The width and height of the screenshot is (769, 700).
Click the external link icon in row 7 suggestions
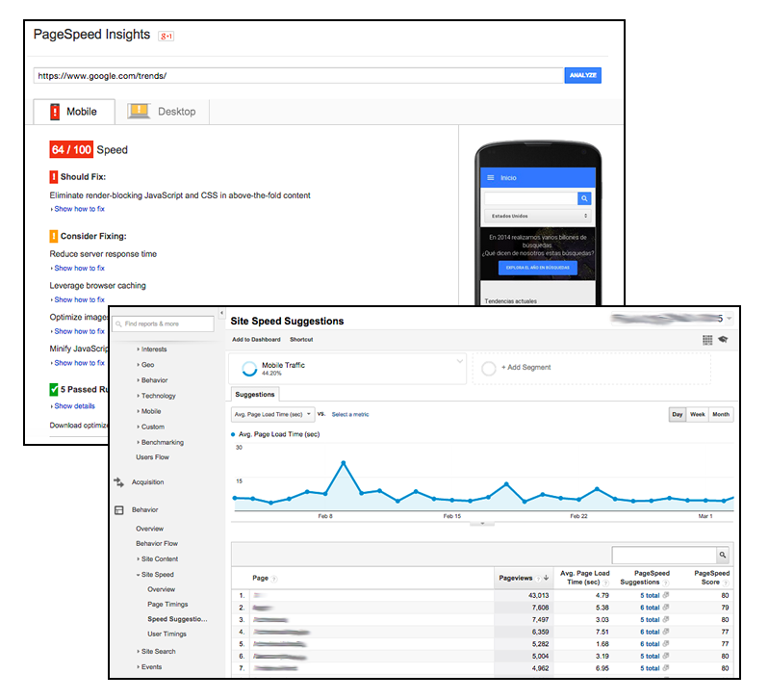[665, 668]
